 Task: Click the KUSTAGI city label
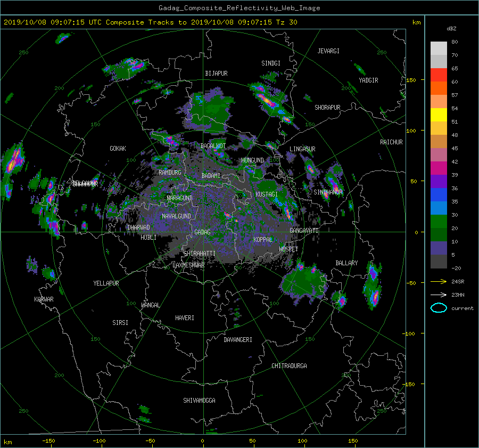click(x=267, y=194)
